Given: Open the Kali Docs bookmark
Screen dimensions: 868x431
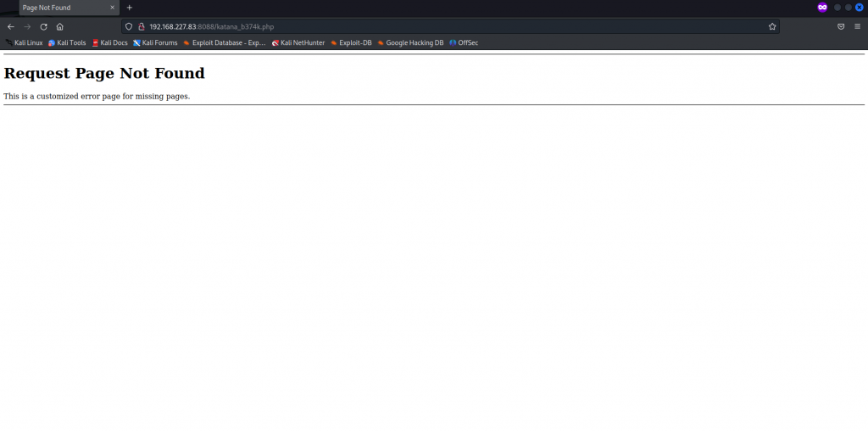Looking at the screenshot, I should (109, 42).
